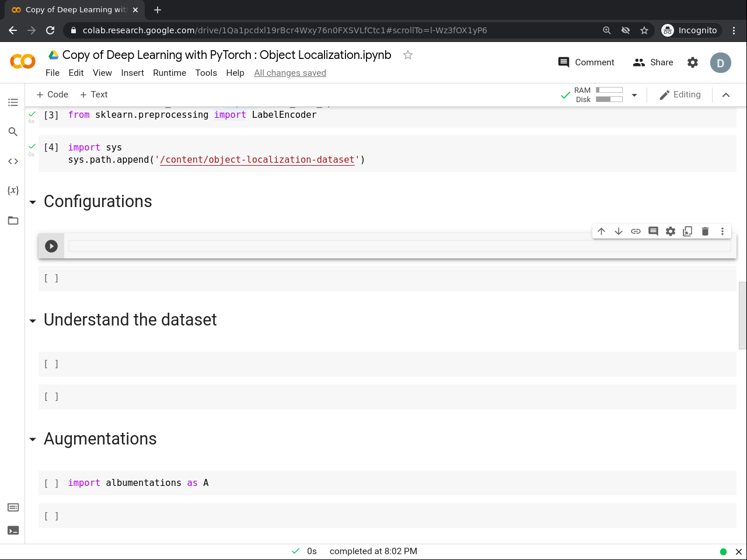Screen dimensions: 747x560
Task: Collapse the Configurations section
Action: [33, 202]
